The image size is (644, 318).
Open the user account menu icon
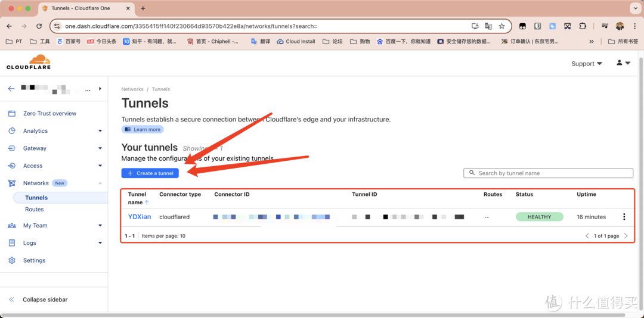(x=623, y=63)
